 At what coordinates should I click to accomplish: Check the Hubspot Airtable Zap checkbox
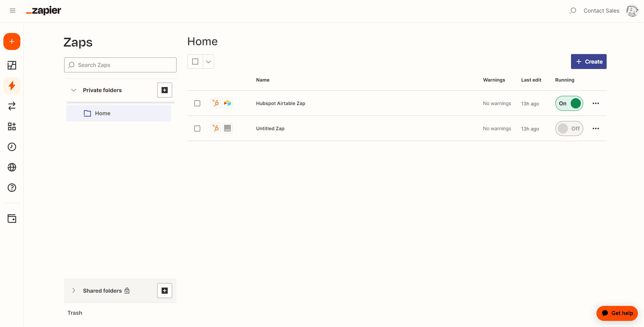(197, 103)
